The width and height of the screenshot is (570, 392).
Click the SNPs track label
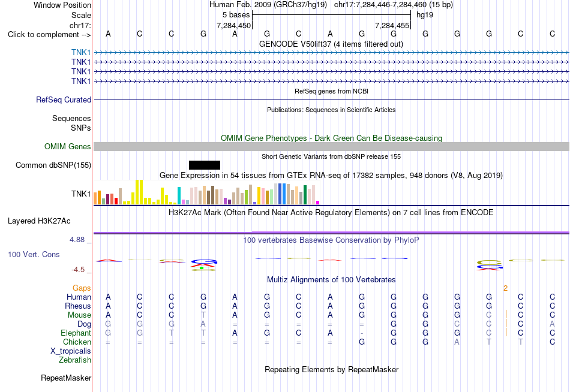(x=81, y=128)
